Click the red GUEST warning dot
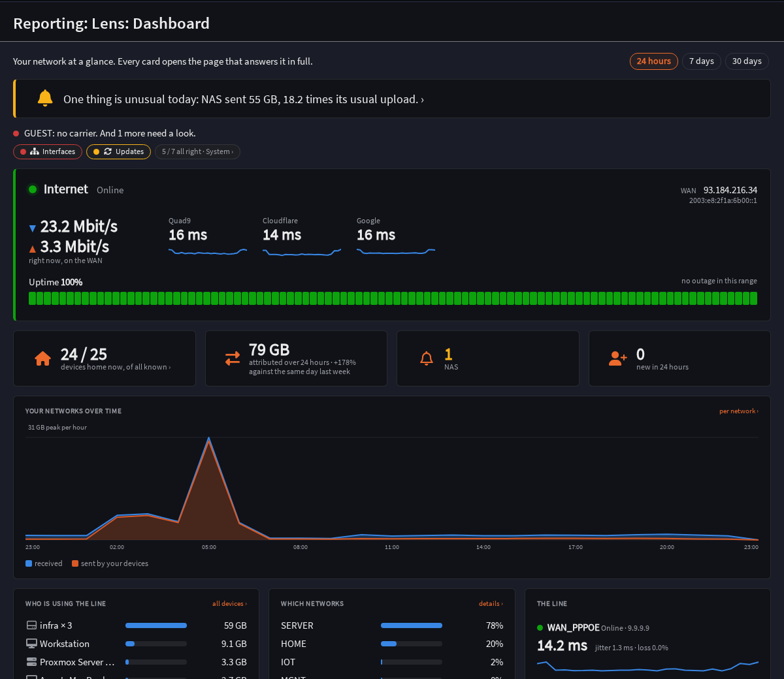Image resolution: width=784 pixels, height=679 pixels. click(16, 133)
